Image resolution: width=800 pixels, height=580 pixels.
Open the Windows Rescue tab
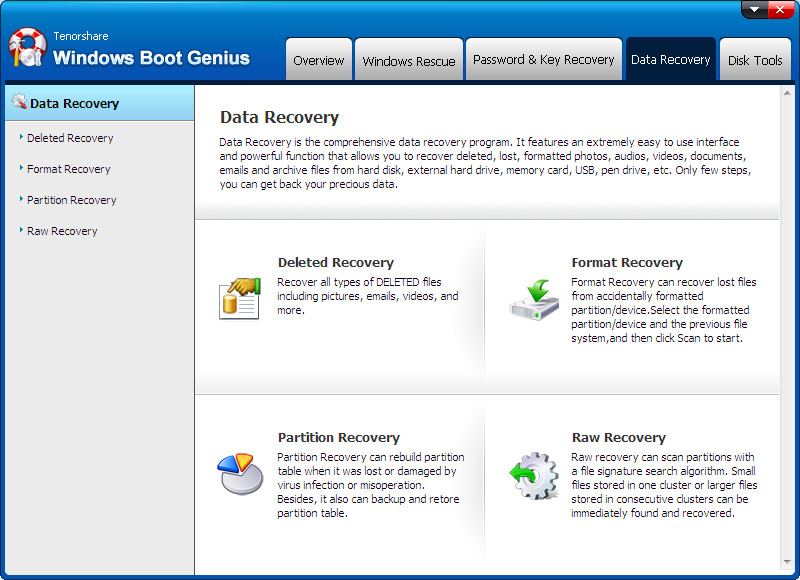click(x=409, y=60)
